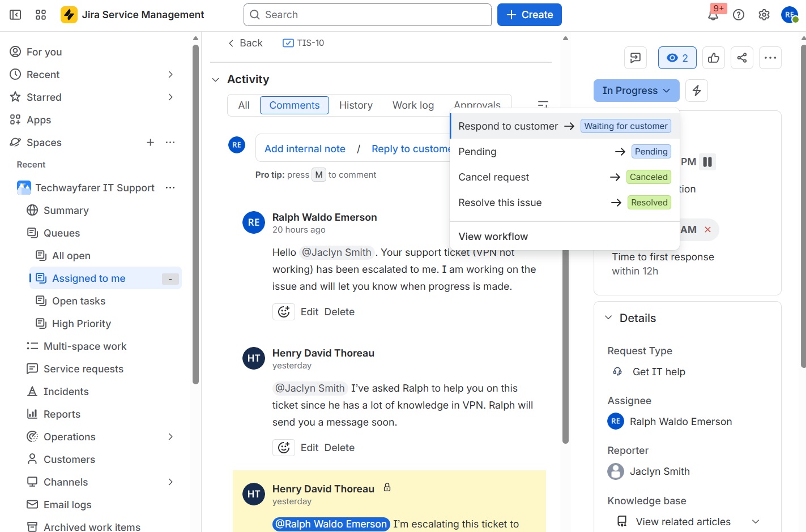Viewport: 806px width, 532px height.
Task: Click the Jaclyn Smith reporter field
Action: click(649, 471)
